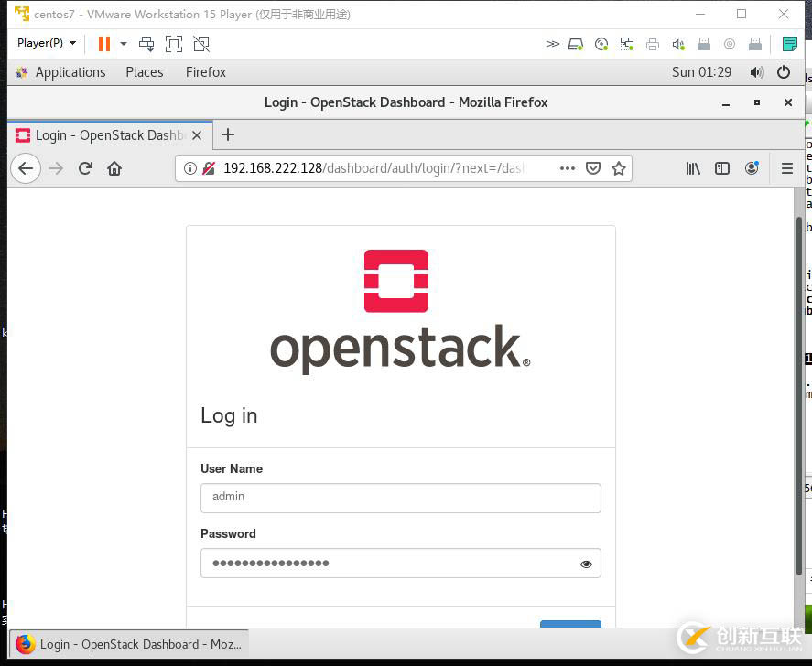
Task: Close the OpenStack Dashboard tab
Action: (x=197, y=135)
